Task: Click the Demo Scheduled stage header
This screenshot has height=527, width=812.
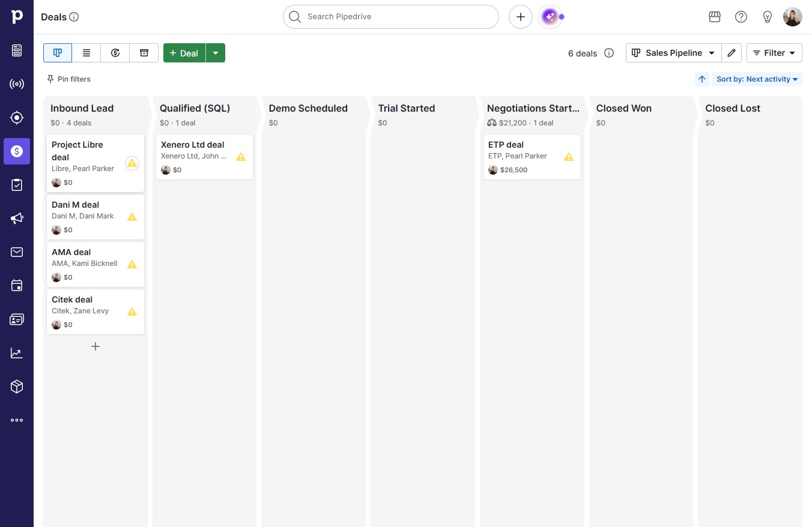Action: (x=308, y=108)
